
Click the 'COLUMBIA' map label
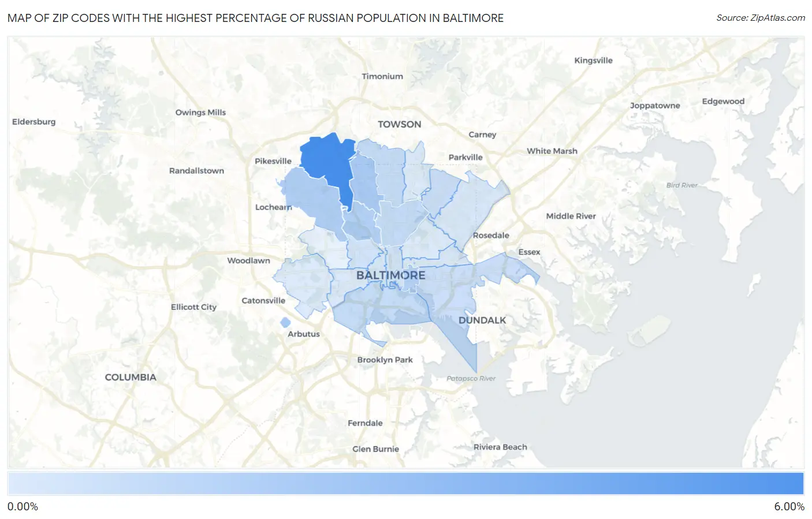pos(131,377)
